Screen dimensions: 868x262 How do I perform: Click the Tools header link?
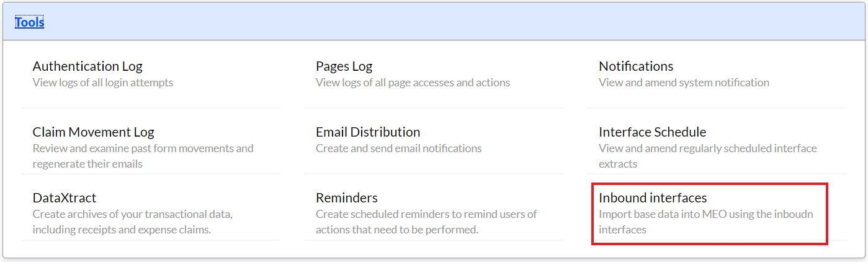click(29, 22)
